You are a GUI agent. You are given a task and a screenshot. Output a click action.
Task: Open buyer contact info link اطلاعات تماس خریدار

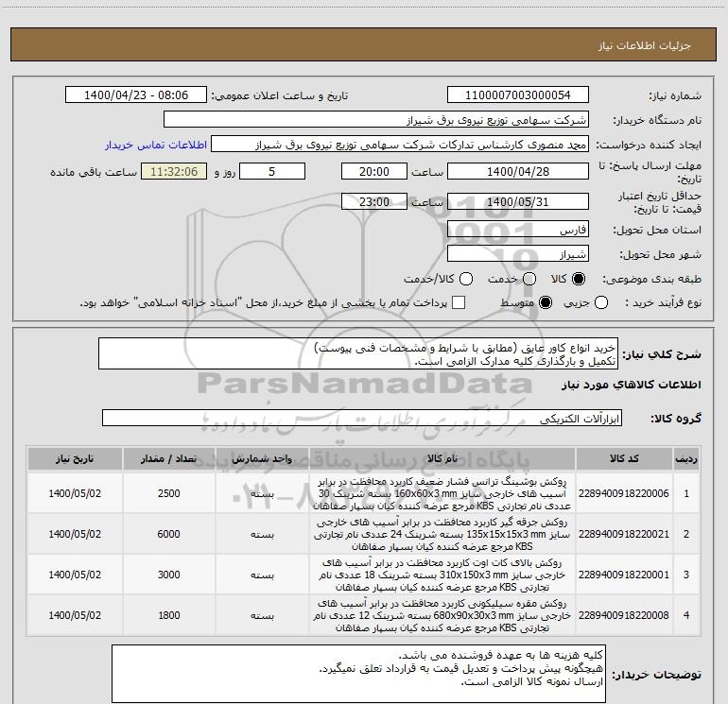[156, 145]
